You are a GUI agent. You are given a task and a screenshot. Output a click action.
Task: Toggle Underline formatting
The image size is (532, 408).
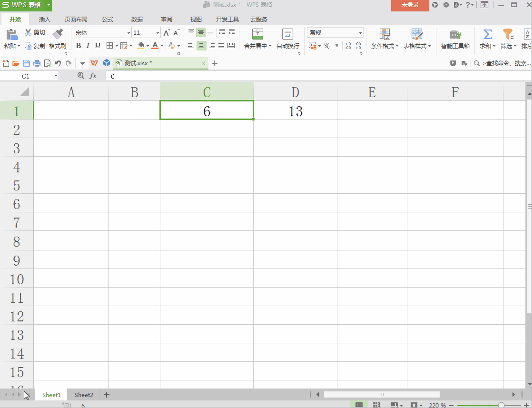[98, 46]
